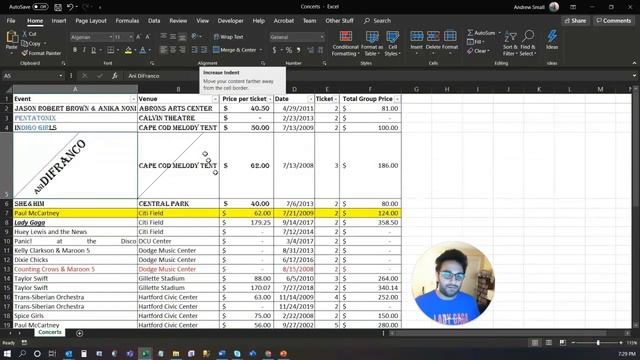Open the font size dropdown

(x=131, y=37)
